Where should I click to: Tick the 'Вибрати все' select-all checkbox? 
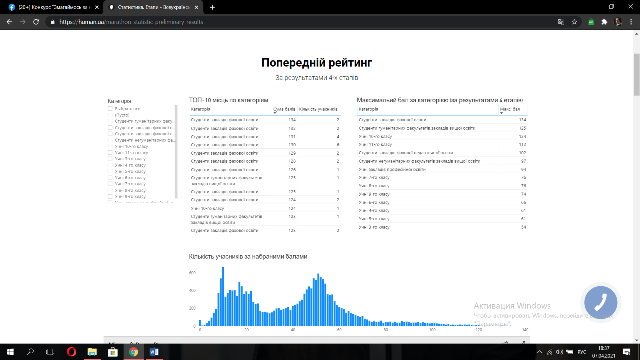pyautogui.click(x=110, y=109)
